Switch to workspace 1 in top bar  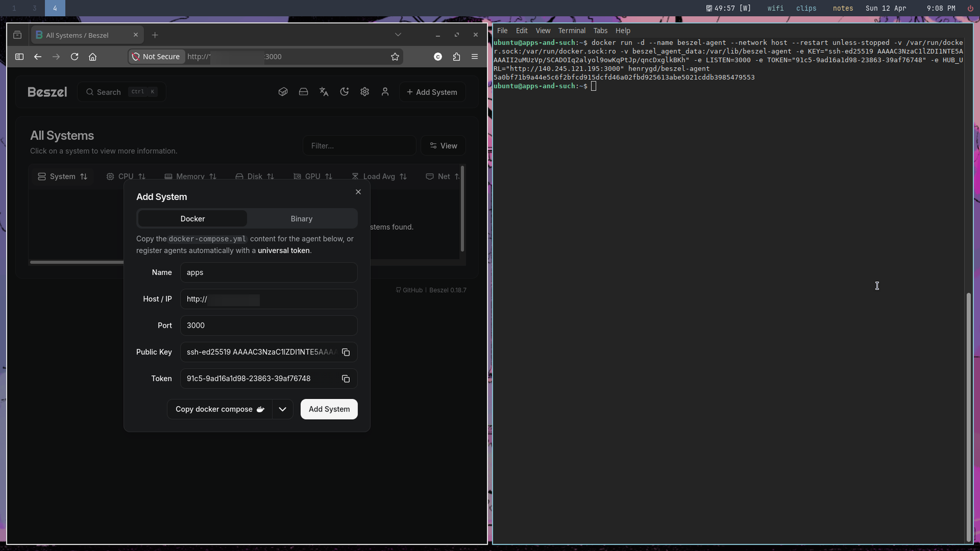[14, 8]
